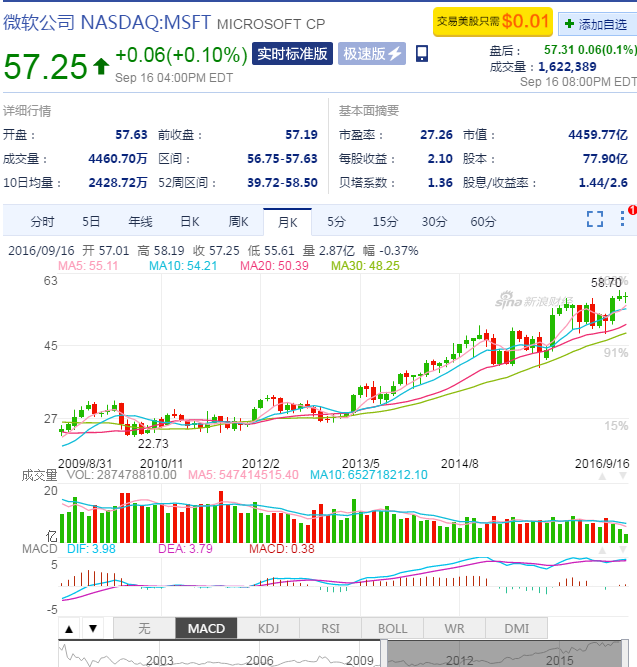
Task: Click the 58.70 high price label on chart
Action: [606, 282]
